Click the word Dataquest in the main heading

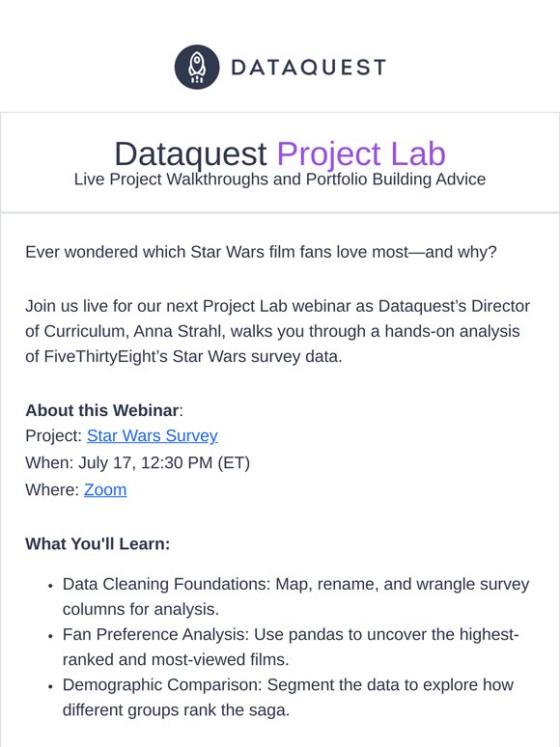(x=190, y=153)
